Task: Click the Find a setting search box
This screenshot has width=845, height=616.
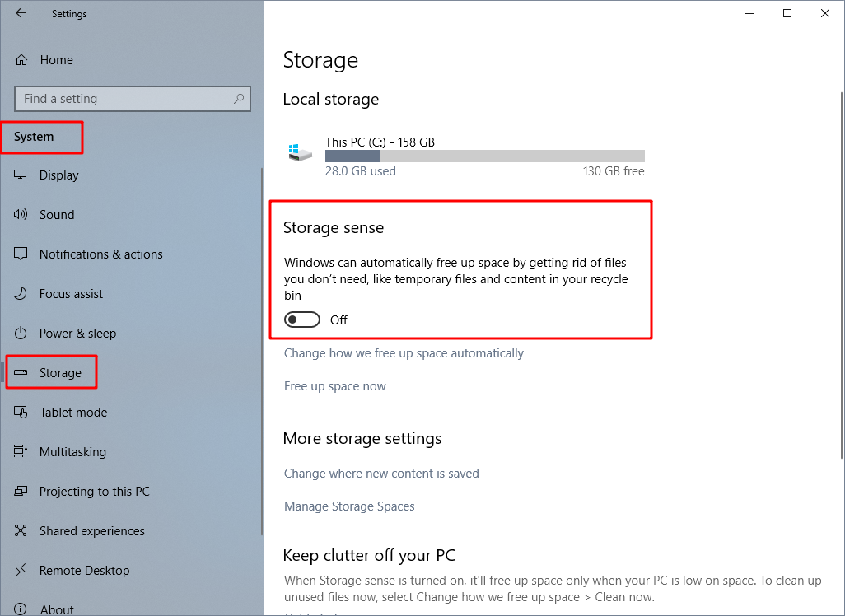Action: pos(132,98)
